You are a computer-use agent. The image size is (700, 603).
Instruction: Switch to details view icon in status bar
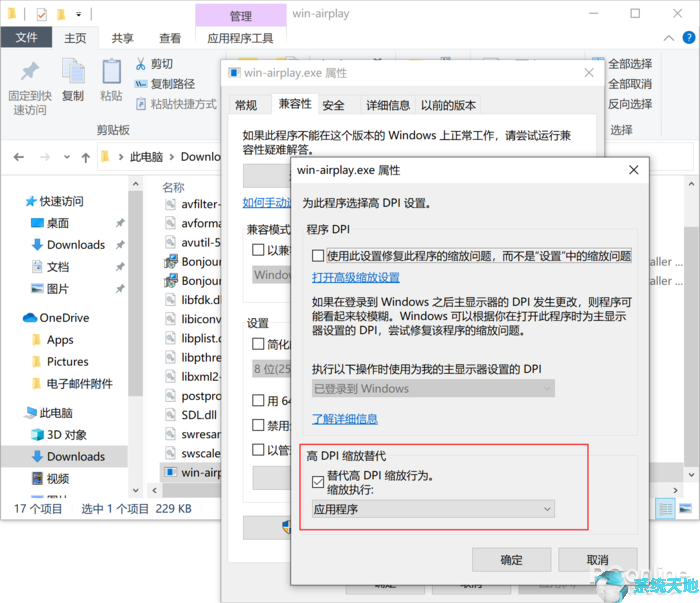pyautogui.click(x=665, y=509)
